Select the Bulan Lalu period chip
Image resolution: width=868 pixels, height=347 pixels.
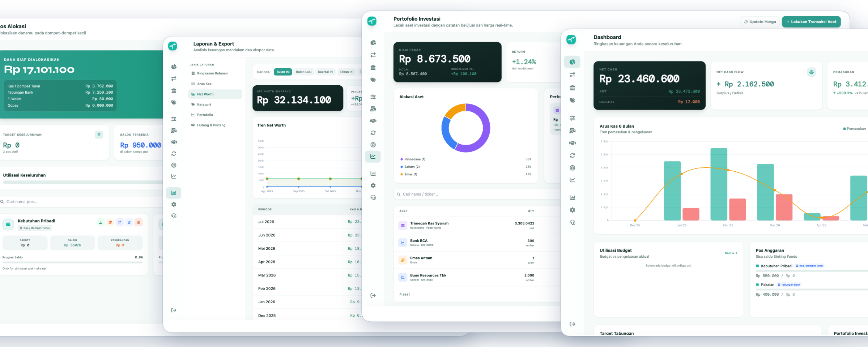coord(303,72)
